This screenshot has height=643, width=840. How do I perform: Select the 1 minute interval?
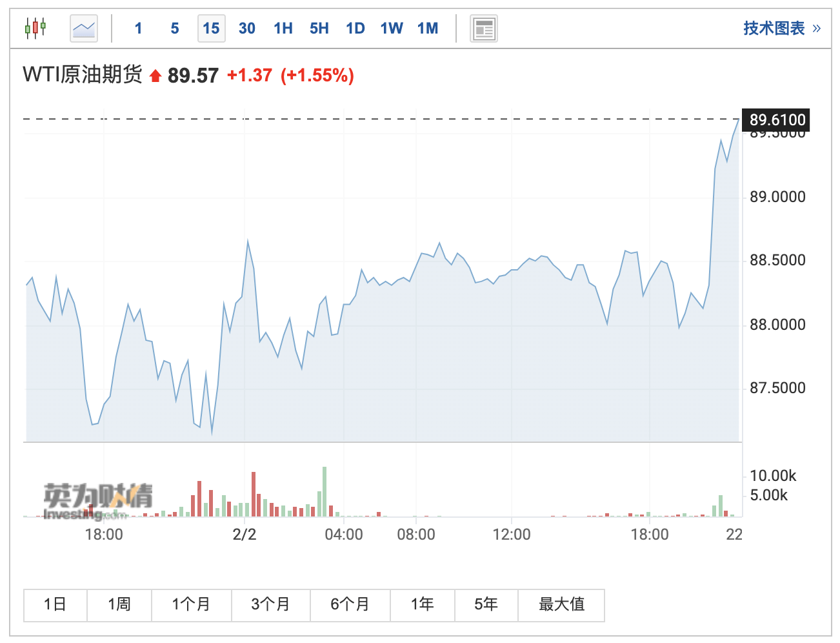point(138,28)
